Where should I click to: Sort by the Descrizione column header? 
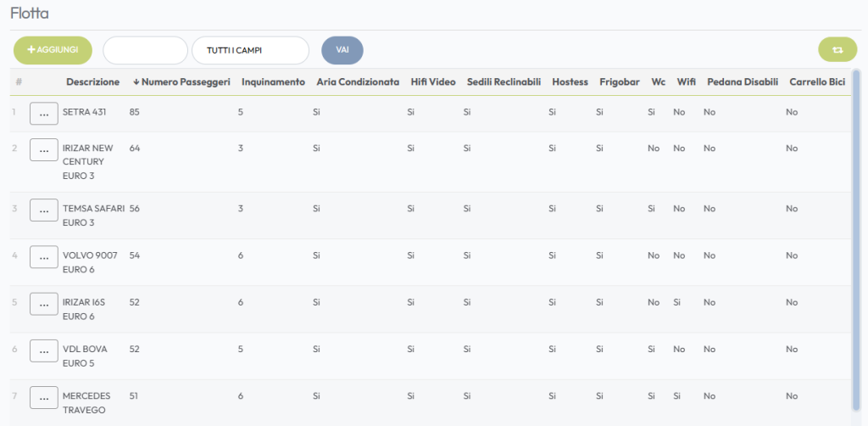92,82
